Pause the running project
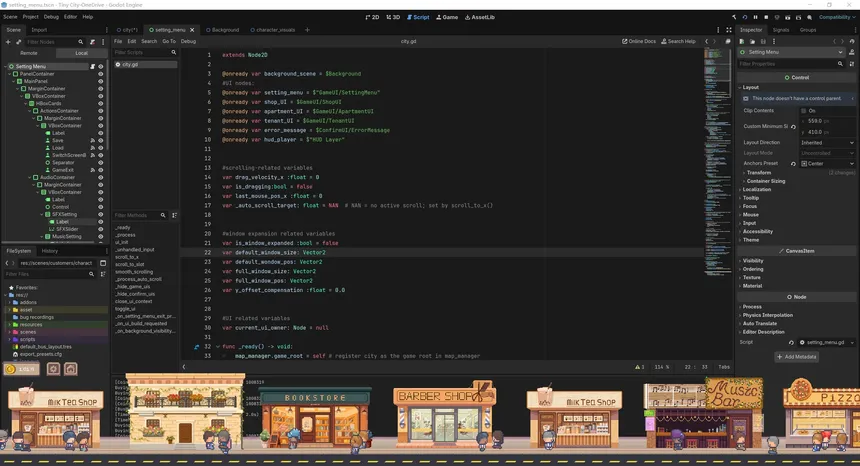Image resolution: width=860 pixels, height=466 pixels. 755,17
